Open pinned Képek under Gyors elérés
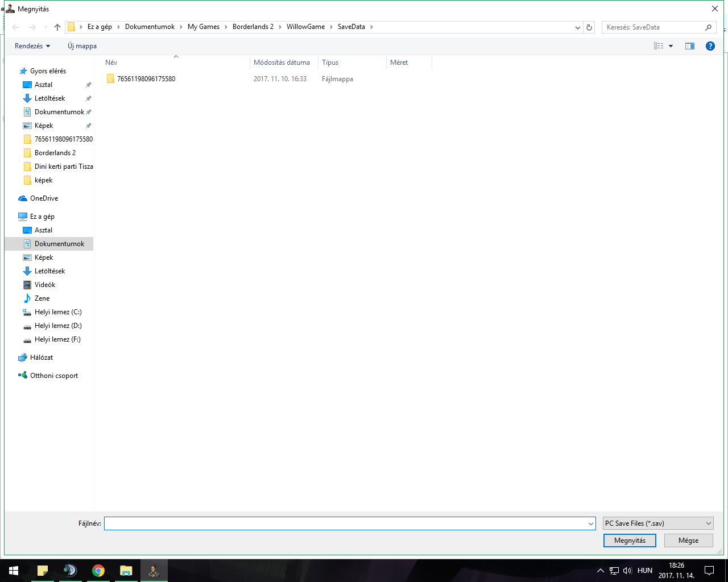 pyautogui.click(x=44, y=126)
